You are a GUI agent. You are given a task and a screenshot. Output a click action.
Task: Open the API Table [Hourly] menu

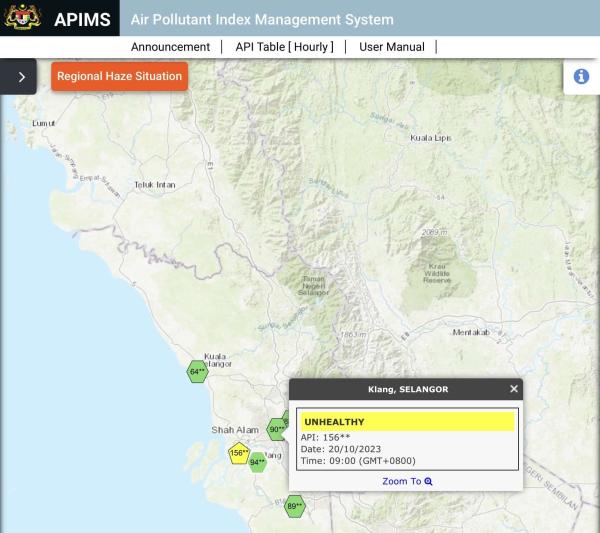tap(284, 47)
